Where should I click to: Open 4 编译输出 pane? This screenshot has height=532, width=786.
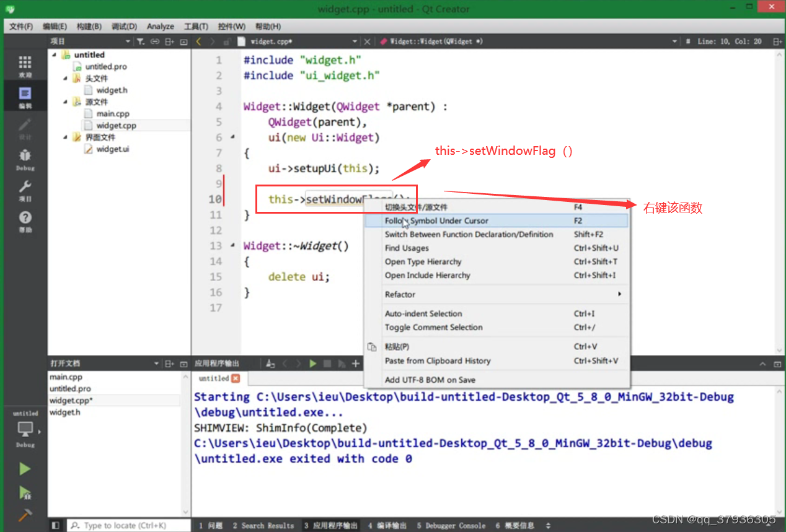click(387, 525)
